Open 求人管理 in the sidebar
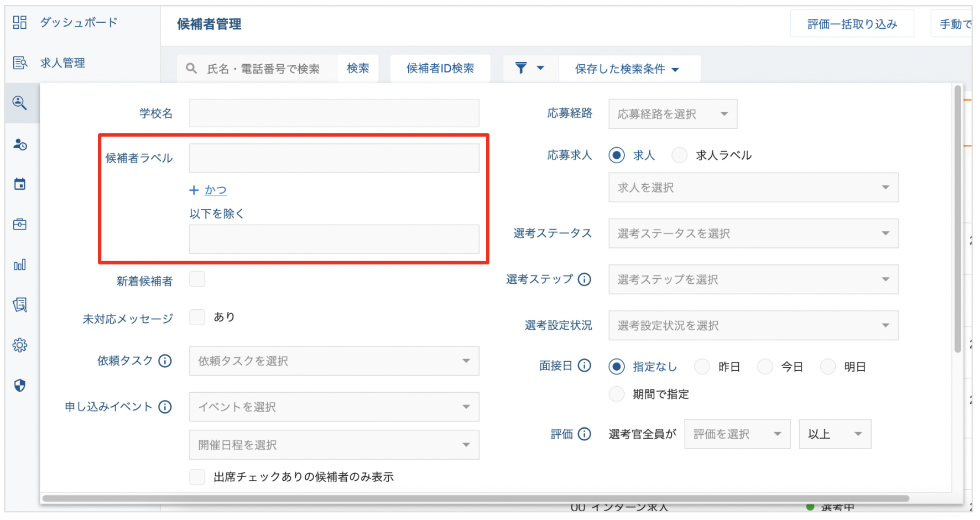This screenshot has width=980, height=520. 62,63
